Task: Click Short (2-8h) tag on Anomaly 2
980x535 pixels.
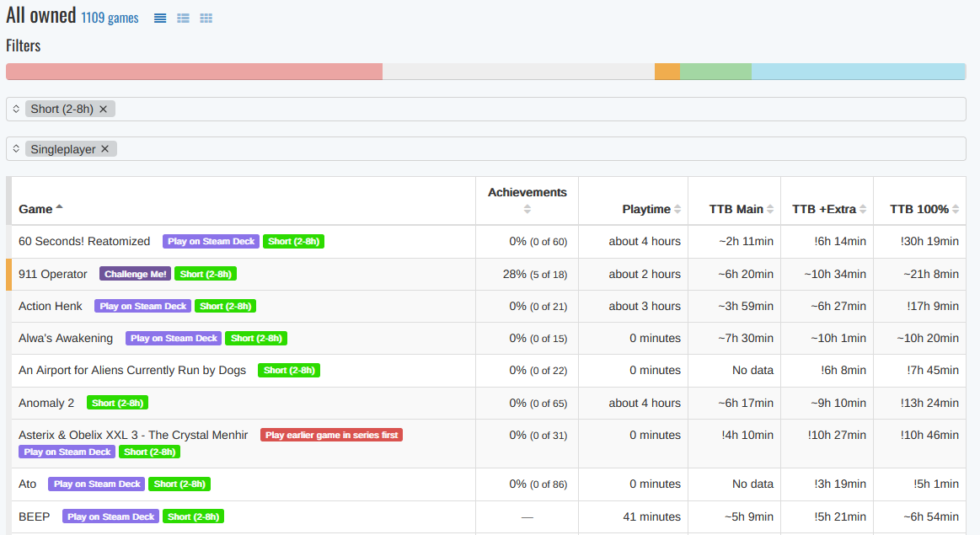Action: click(x=117, y=403)
